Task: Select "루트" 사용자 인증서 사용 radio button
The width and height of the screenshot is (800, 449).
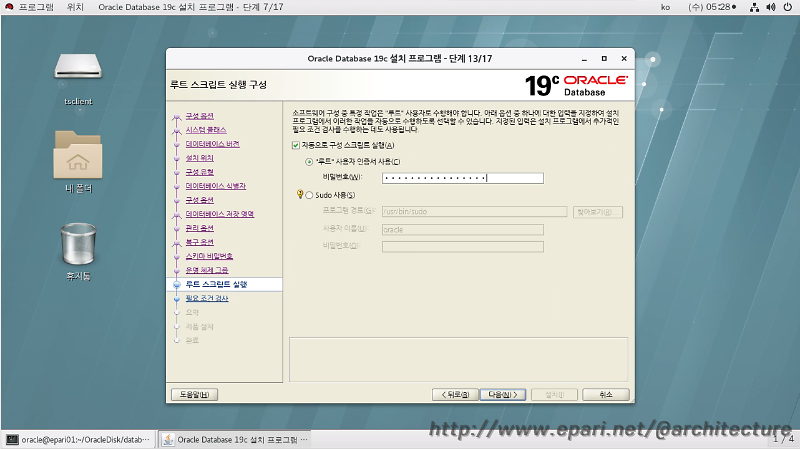Action: 309,162
